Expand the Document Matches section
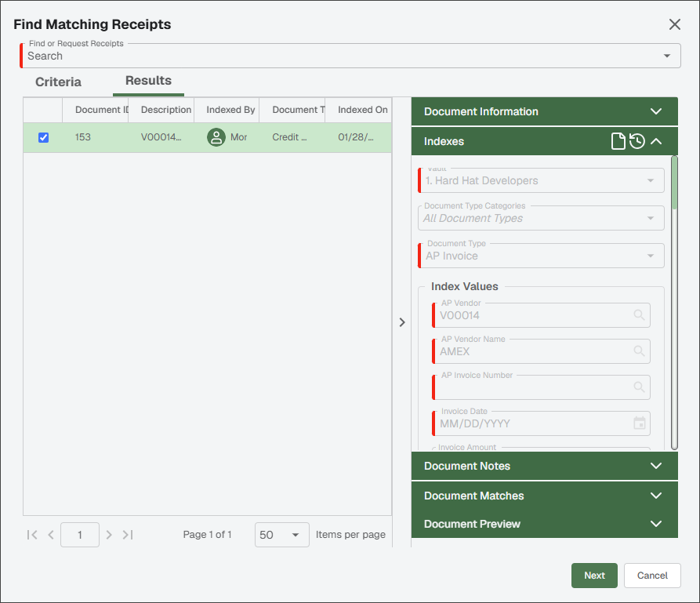Viewport: 700px width, 603px height. (544, 496)
